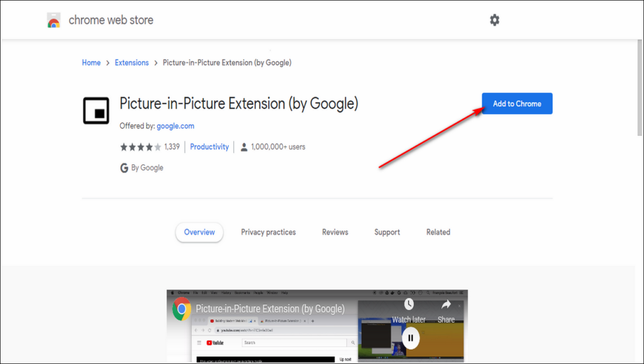View the 1,339 ratings count

click(x=172, y=147)
